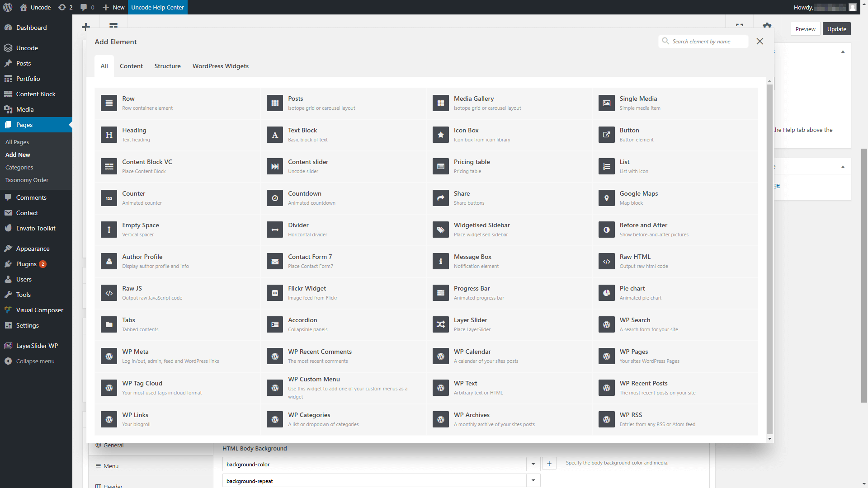This screenshot has height=488, width=868.
Task: Insert the Divider element icon
Action: [275, 230]
